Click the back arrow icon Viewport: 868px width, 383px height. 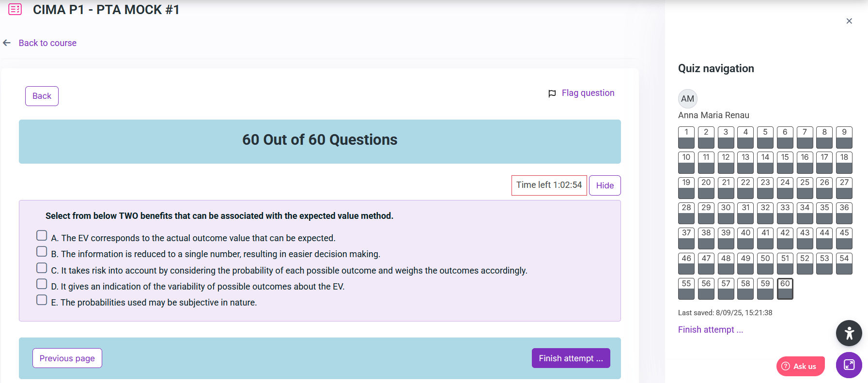coord(7,43)
